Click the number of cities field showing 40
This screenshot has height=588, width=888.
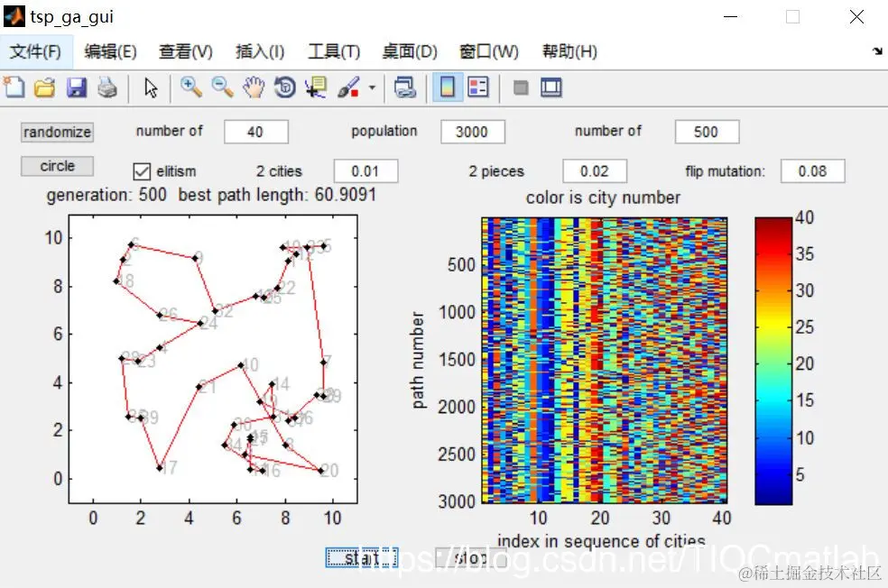(256, 132)
